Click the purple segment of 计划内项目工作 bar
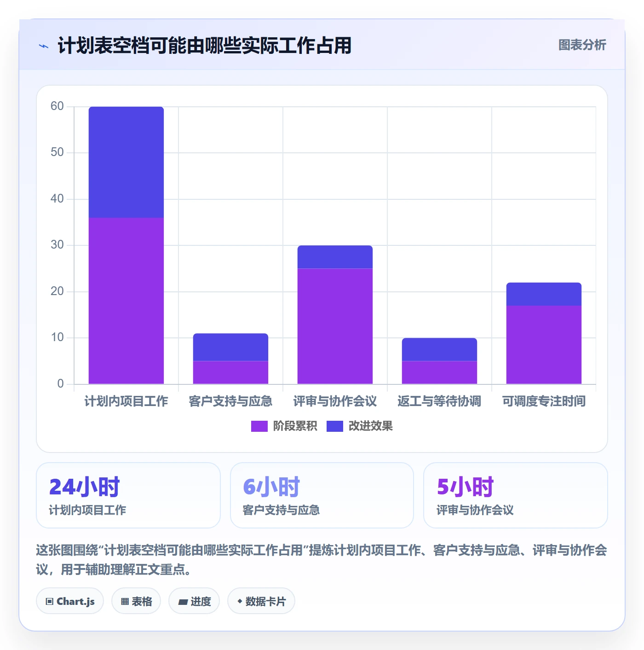 click(126, 301)
